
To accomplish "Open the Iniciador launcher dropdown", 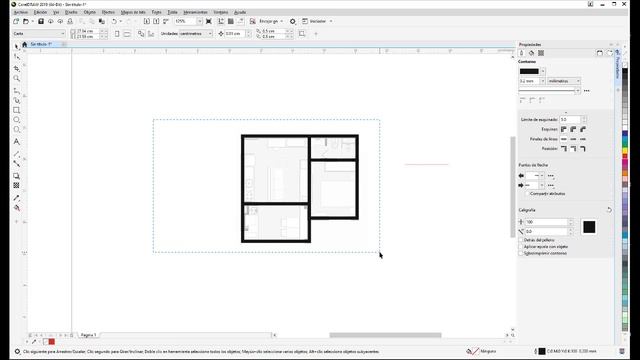I will click(x=331, y=21).
